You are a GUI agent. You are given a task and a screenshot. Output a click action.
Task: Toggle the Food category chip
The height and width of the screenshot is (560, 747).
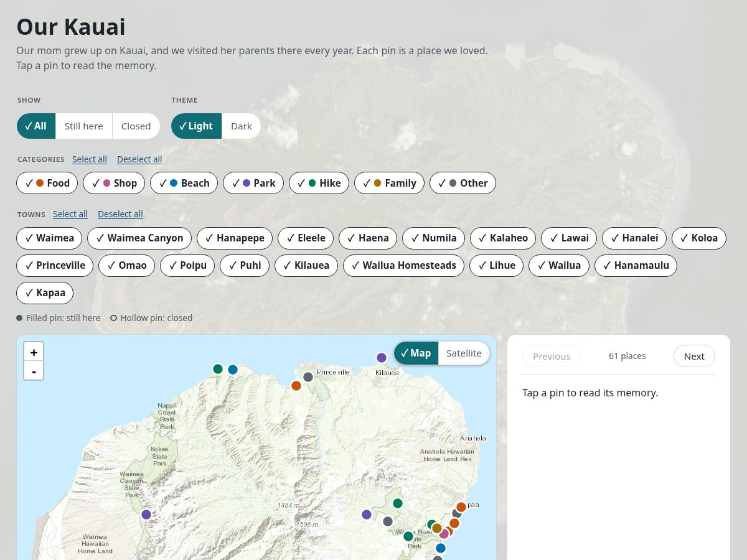[x=47, y=183]
